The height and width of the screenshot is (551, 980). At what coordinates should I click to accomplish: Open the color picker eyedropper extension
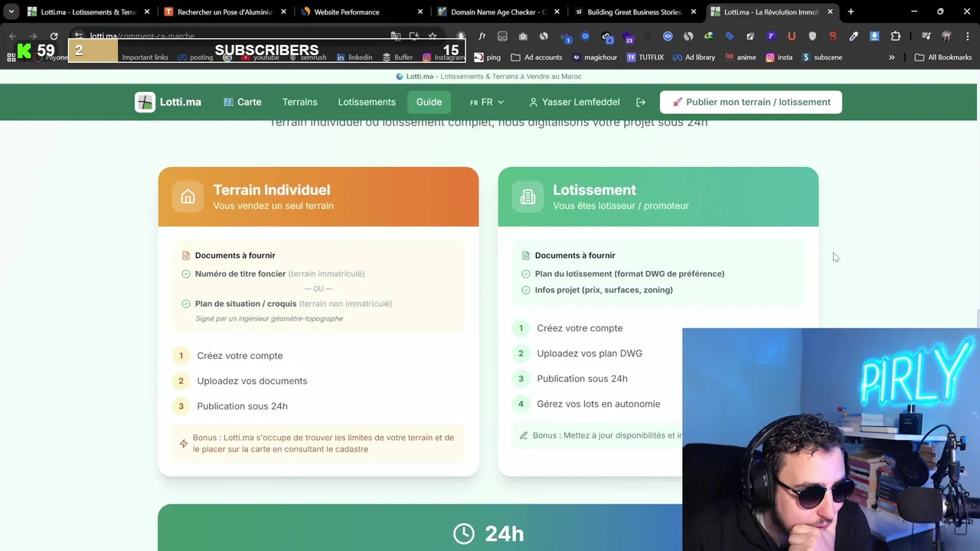pos(854,36)
